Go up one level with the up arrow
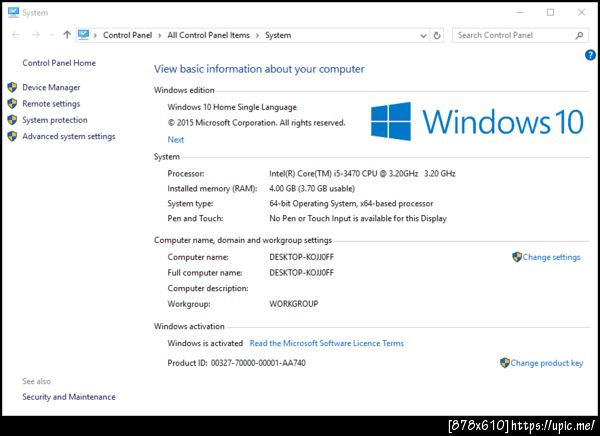Screen dimensions: 600x436 click(67, 35)
